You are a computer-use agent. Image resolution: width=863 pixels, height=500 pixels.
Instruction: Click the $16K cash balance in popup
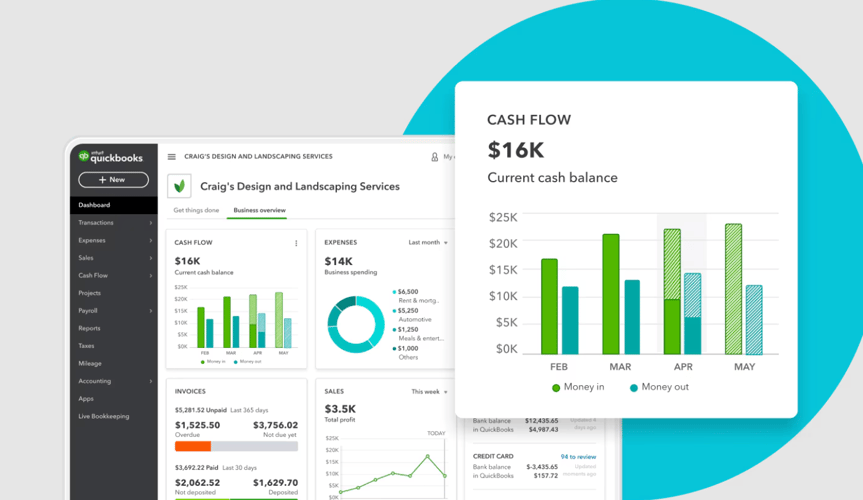[x=516, y=150]
